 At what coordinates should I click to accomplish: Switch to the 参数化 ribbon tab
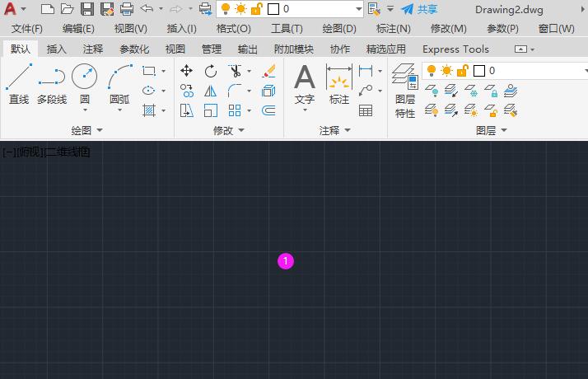click(134, 49)
